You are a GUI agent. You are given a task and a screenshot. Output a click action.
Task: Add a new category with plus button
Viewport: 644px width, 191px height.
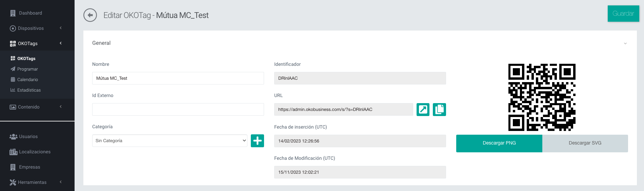(257, 141)
